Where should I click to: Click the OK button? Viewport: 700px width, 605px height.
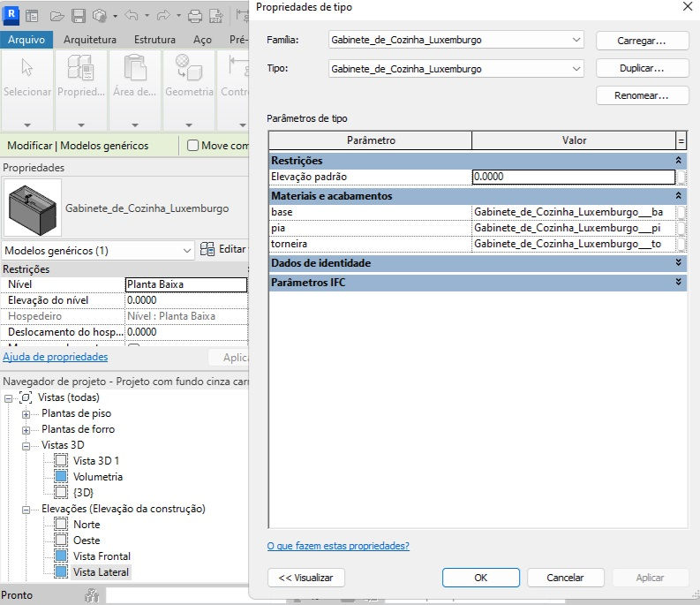click(481, 578)
